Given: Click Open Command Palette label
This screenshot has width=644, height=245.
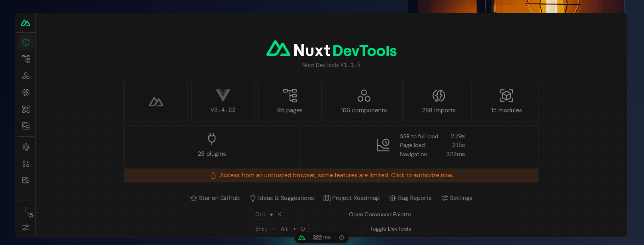Looking at the screenshot, I should point(380,214).
